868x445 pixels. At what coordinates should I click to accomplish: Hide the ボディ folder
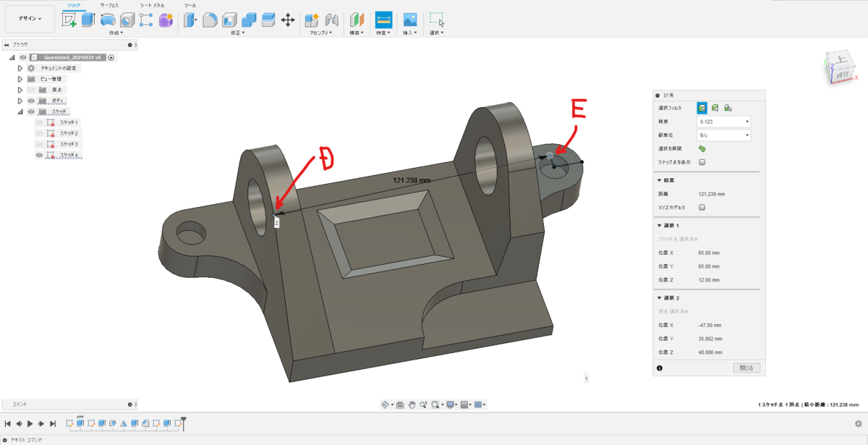click(x=31, y=101)
